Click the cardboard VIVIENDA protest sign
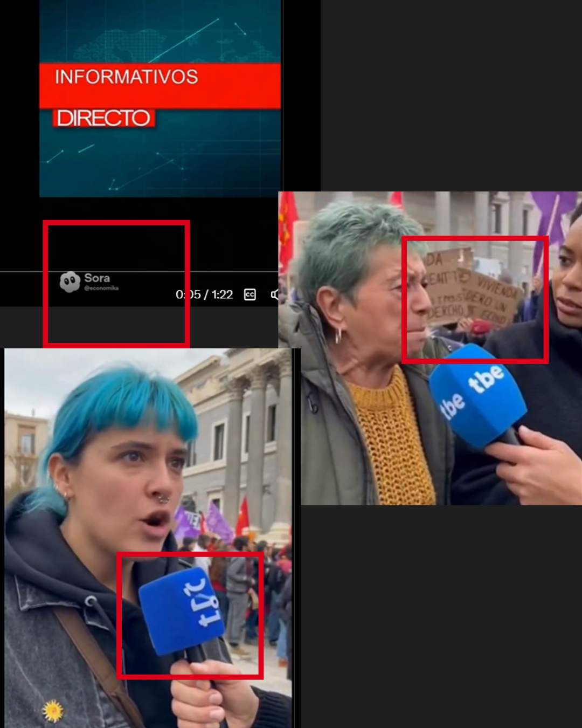The image size is (582, 728). click(474, 291)
